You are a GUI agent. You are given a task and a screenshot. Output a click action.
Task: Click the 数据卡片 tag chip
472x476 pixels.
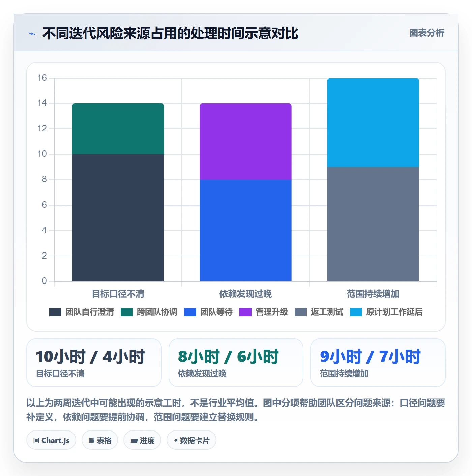click(191, 440)
